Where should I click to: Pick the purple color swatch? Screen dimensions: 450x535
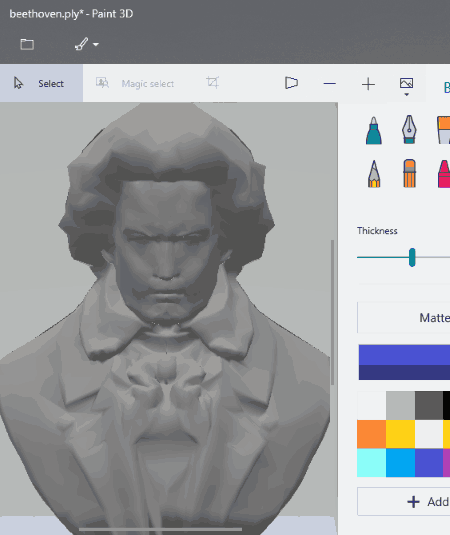447,463
